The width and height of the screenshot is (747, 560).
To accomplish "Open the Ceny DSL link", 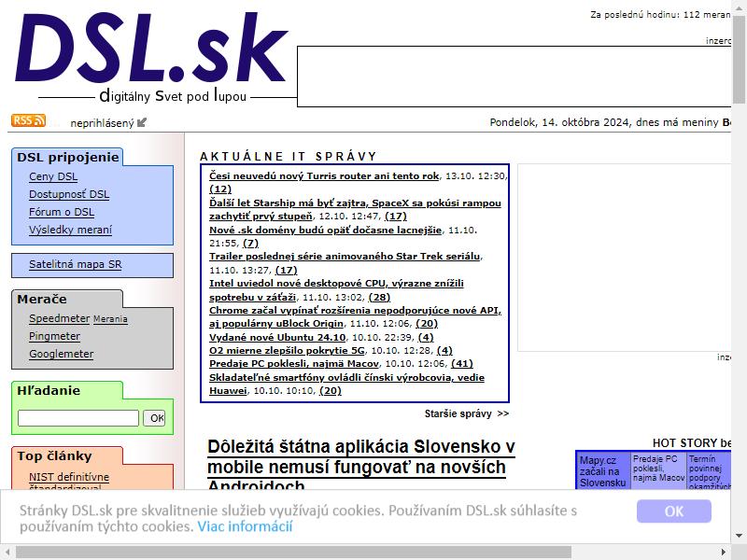I will 53,176.
